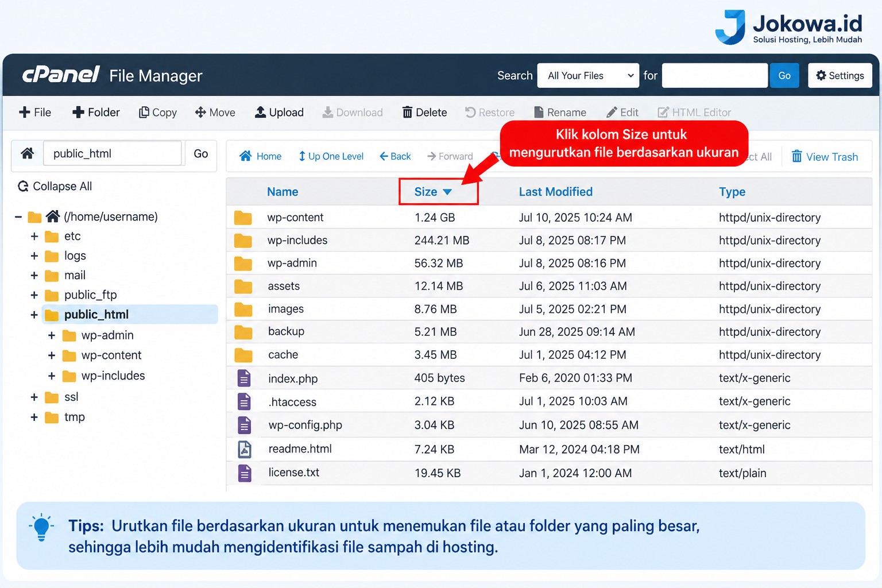
Task: Sort by the Type column header
Action: click(x=732, y=192)
